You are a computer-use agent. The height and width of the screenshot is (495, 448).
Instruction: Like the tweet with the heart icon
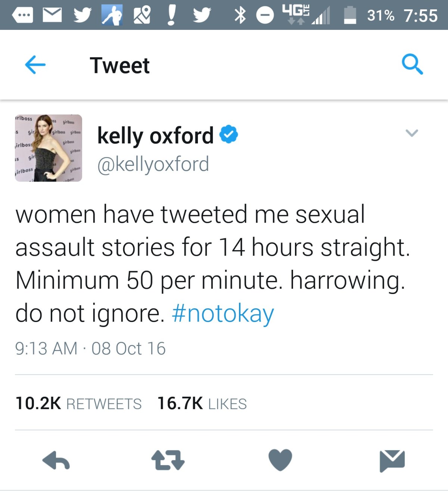click(280, 460)
